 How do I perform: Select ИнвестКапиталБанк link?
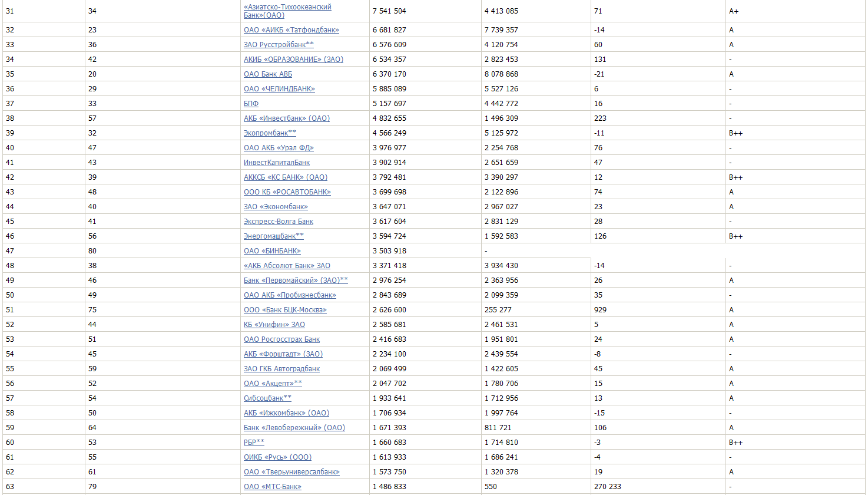(x=277, y=163)
